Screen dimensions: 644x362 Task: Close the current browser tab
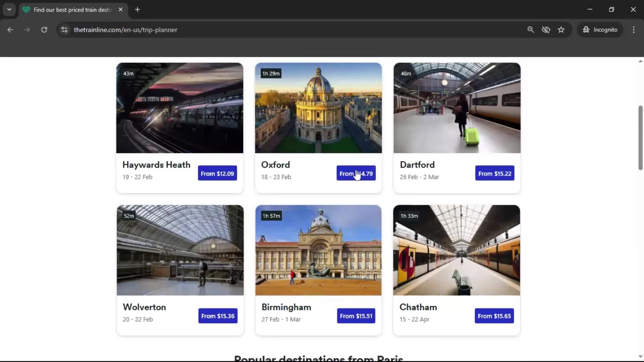click(121, 10)
